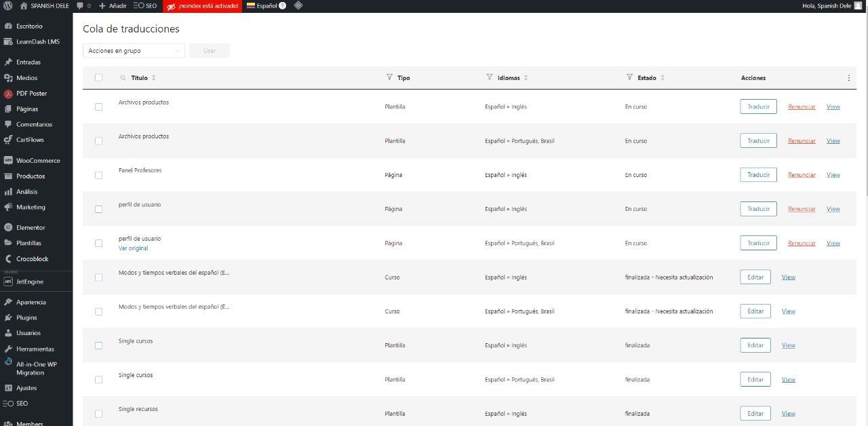Screen dimensions: 868x426
Task: Open the Plugins plug icon
Action: tap(8, 317)
